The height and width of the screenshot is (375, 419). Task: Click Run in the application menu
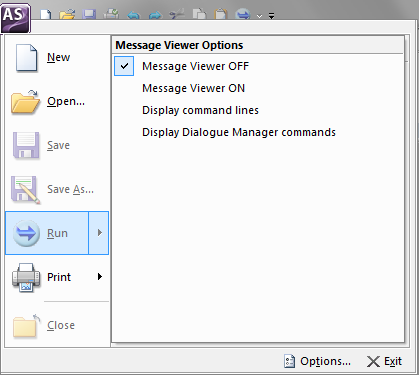tap(47, 233)
